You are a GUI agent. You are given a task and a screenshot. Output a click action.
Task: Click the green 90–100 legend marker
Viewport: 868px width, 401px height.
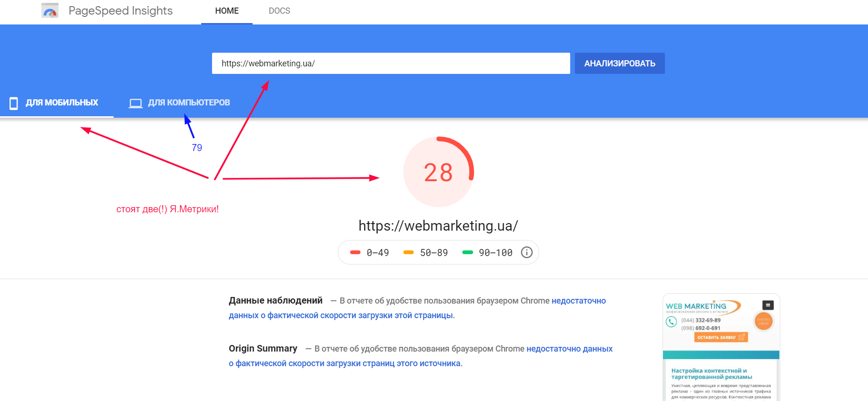click(467, 253)
